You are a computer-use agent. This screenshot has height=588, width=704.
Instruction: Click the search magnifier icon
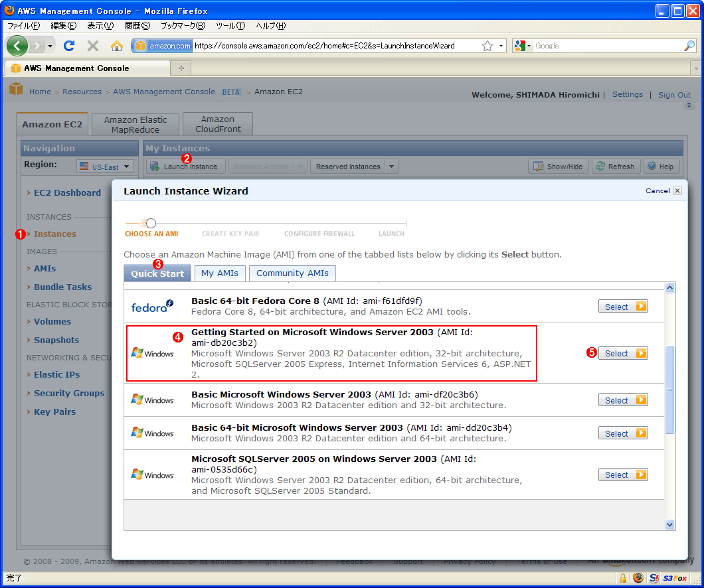click(x=689, y=46)
